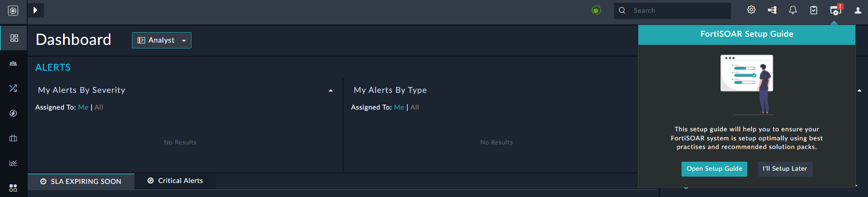
Task: Filter My Alerts By Type to All
Action: click(x=415, y=107)
